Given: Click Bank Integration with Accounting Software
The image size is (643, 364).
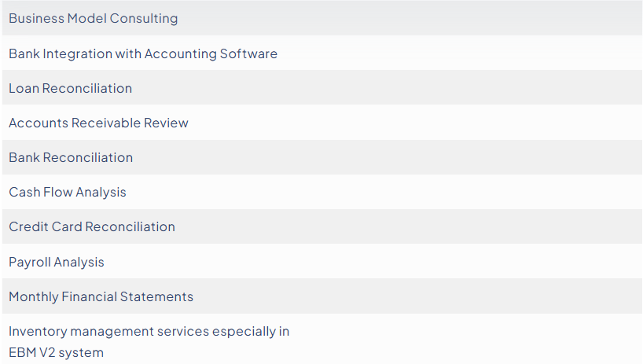Looking at the screenshot, I should (322, 53).
